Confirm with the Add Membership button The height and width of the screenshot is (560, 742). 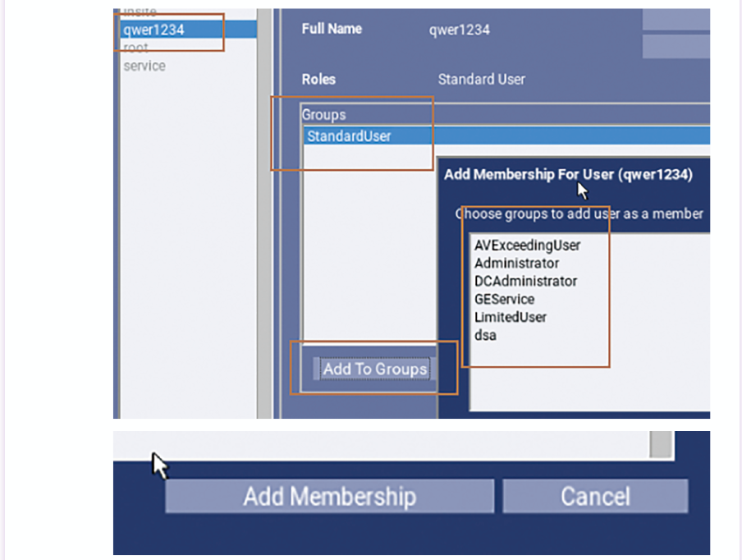pyautogui.click(x=329, y=496)
